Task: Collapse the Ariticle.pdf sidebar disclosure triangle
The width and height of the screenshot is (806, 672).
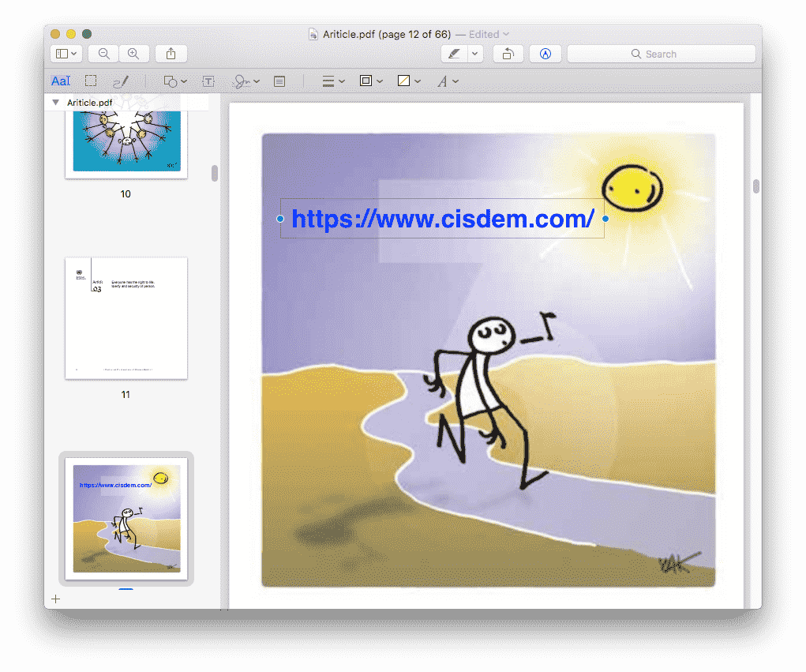Action: (55, 103)
